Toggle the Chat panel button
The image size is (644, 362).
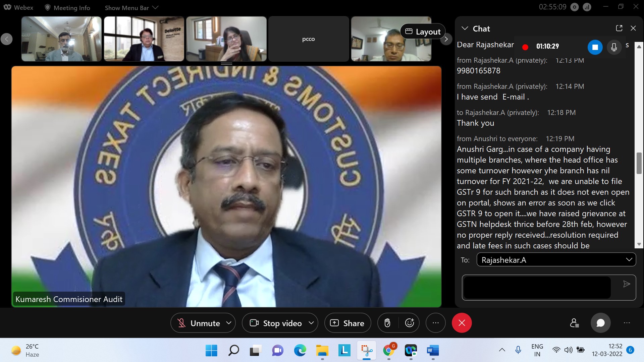pyautogui.click(x=600, y=323)
